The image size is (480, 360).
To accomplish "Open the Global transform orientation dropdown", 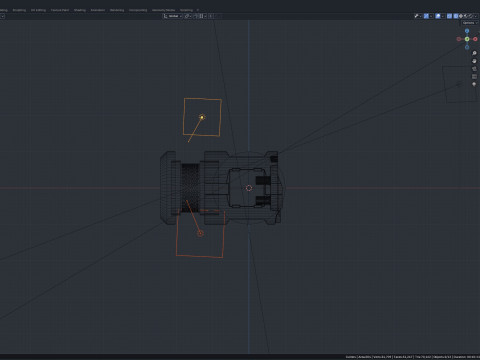I will [x=172, y=16].
